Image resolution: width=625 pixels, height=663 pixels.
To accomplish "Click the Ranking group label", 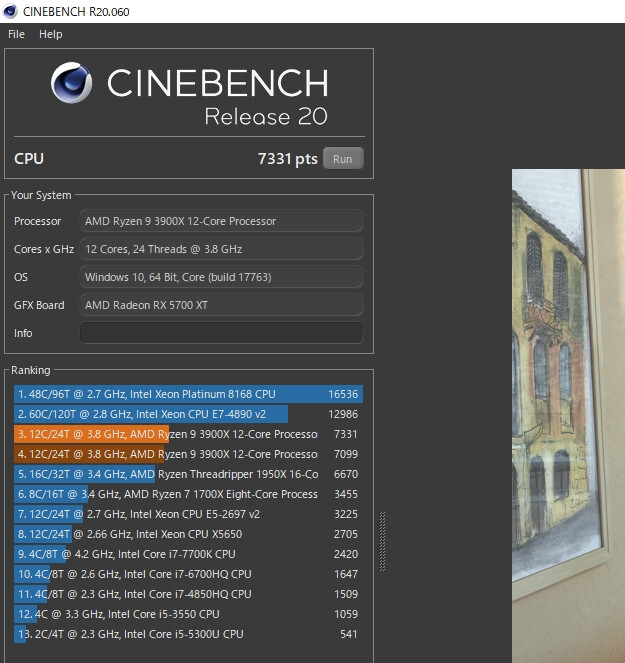I will click(x=30, y=370).
